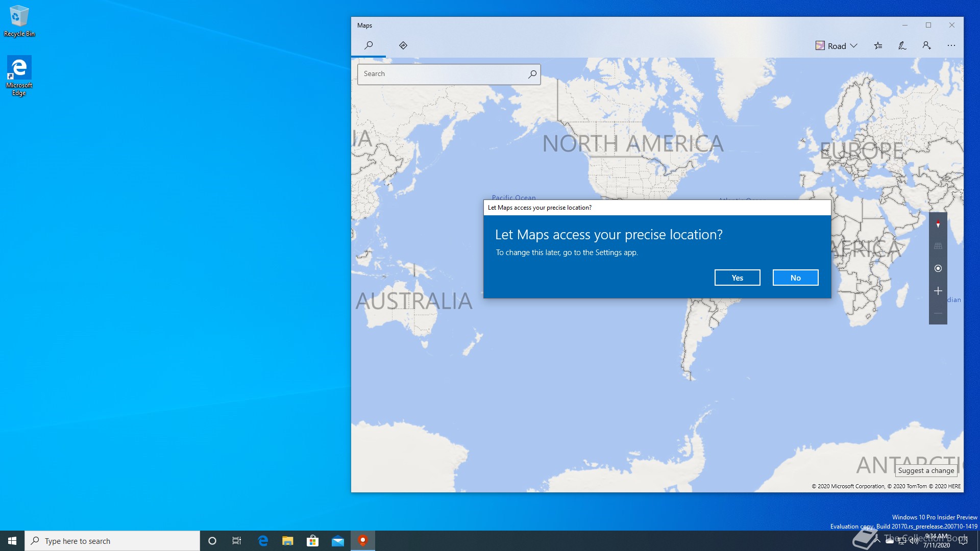Open File Explorer from the taskbar

(288, 541)
